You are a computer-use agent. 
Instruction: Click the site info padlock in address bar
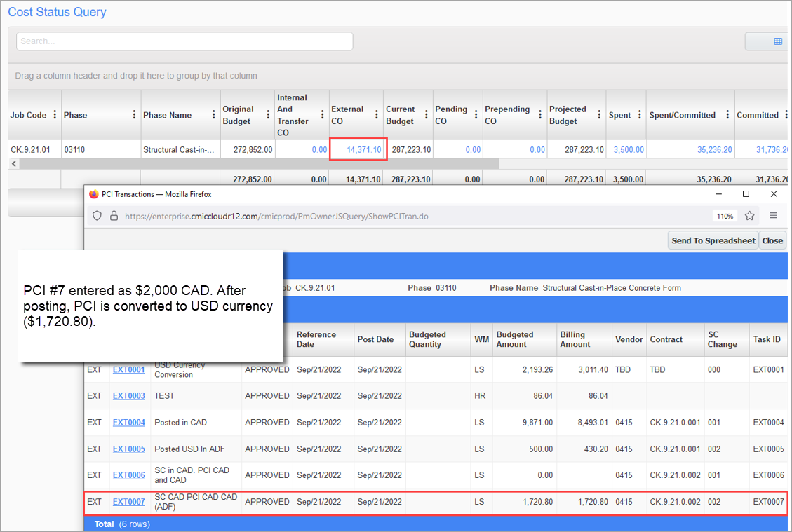click(114, 215)
